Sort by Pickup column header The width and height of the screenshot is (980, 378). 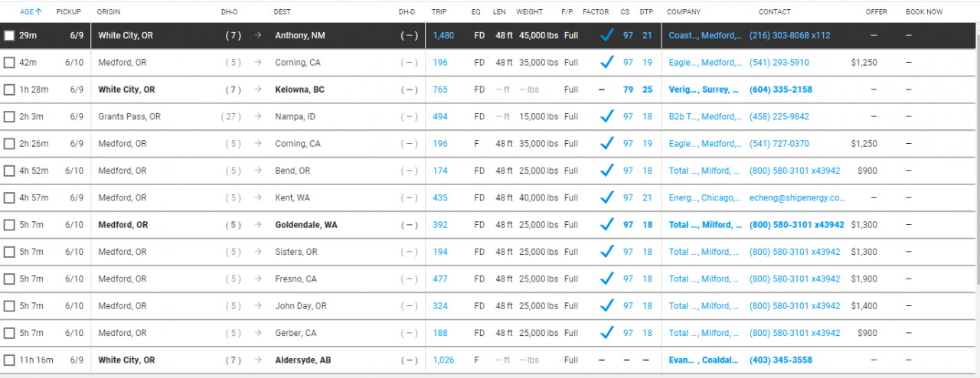tap(68, 12)
